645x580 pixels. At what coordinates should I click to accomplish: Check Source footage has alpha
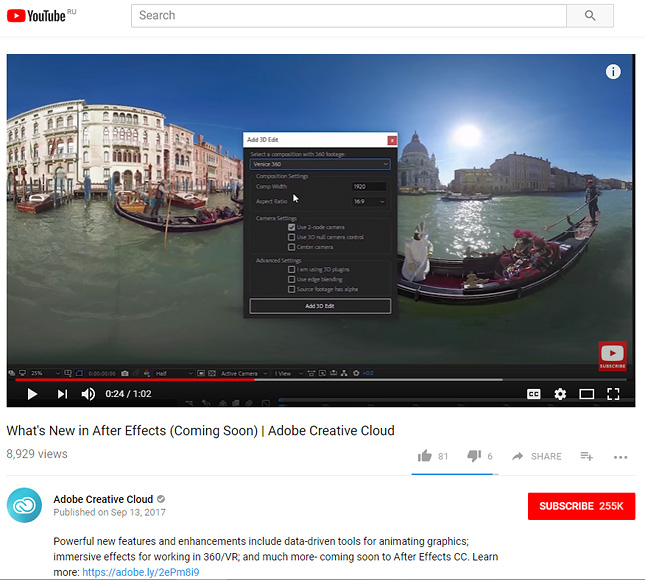(x=291, y=289)
